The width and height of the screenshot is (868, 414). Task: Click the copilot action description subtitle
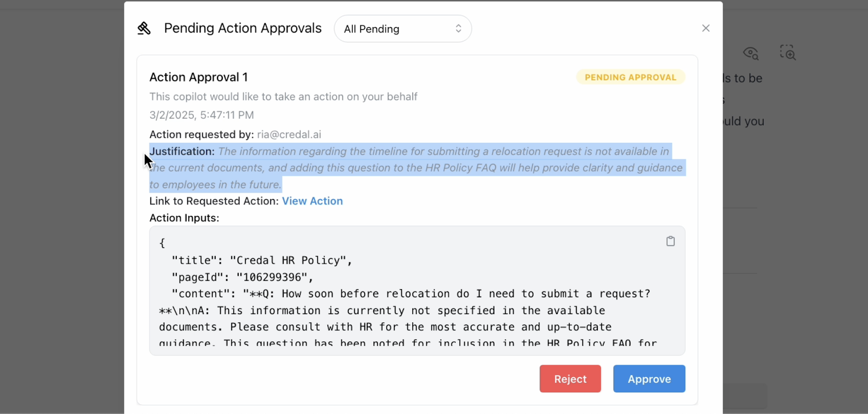point(283,97)
